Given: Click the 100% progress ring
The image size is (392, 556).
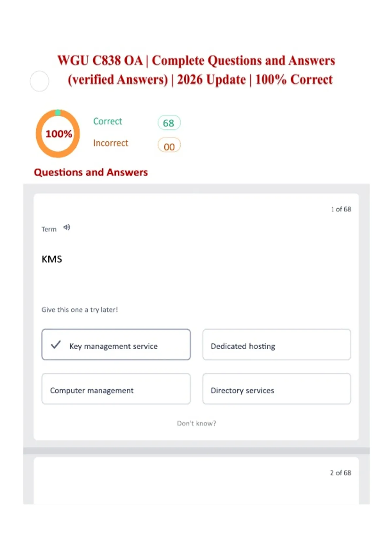Looking at the screenshot, I should 58,133.
